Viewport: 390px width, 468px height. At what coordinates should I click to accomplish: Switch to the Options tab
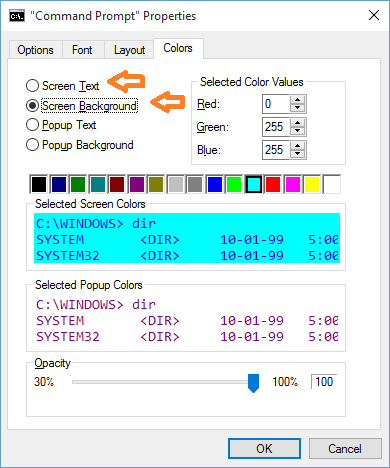click(35, 50)
